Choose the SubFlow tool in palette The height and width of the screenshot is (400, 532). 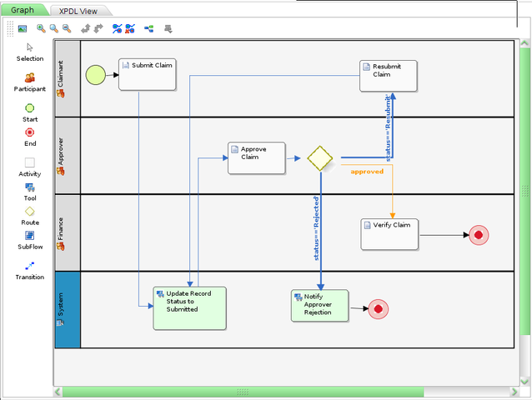pos(30,240)
